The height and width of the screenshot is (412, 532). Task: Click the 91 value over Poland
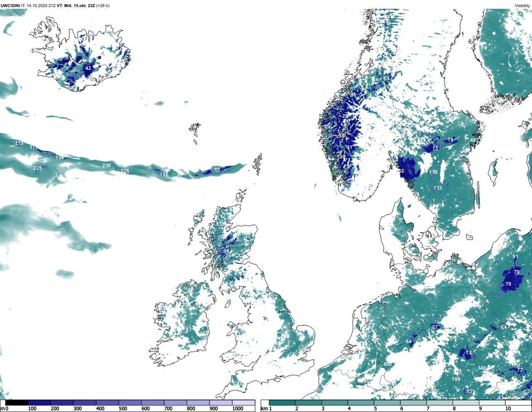(515, 257)
